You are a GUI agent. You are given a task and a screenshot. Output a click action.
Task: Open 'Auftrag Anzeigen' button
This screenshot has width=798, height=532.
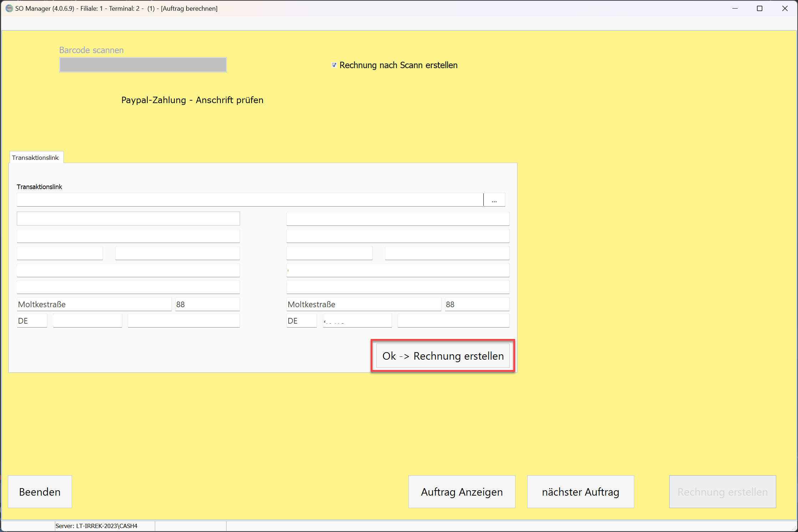[461, 491]
